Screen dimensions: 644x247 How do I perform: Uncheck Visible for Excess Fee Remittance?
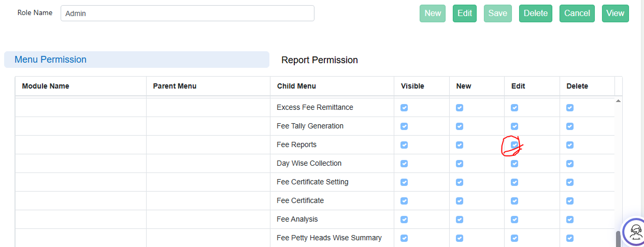pyautogui.click(x=404, y=108)
